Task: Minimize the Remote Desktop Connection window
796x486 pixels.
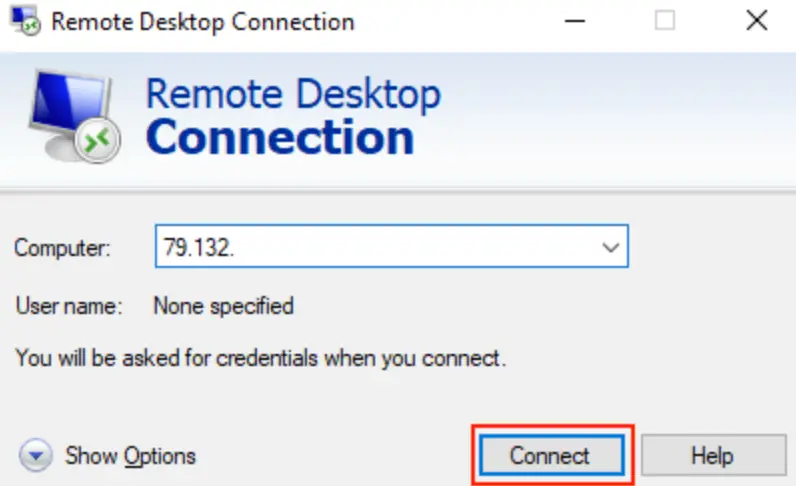Action: [x=575, y=21]
